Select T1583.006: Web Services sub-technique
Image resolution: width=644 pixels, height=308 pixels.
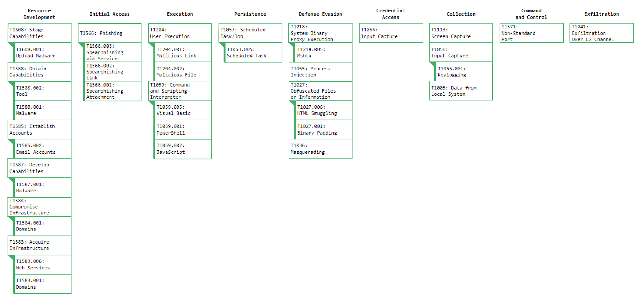42,265
